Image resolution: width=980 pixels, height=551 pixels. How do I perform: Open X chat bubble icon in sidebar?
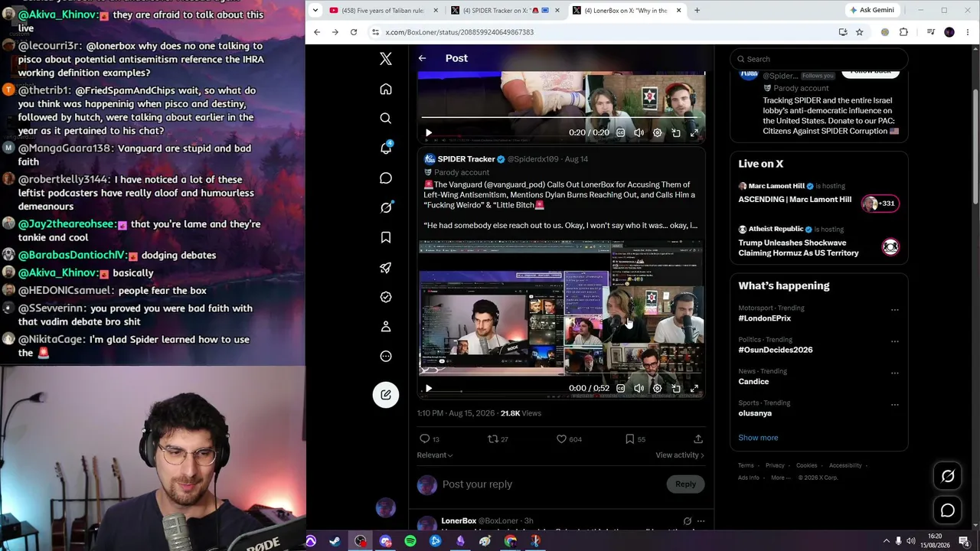[x=386, y=178]
